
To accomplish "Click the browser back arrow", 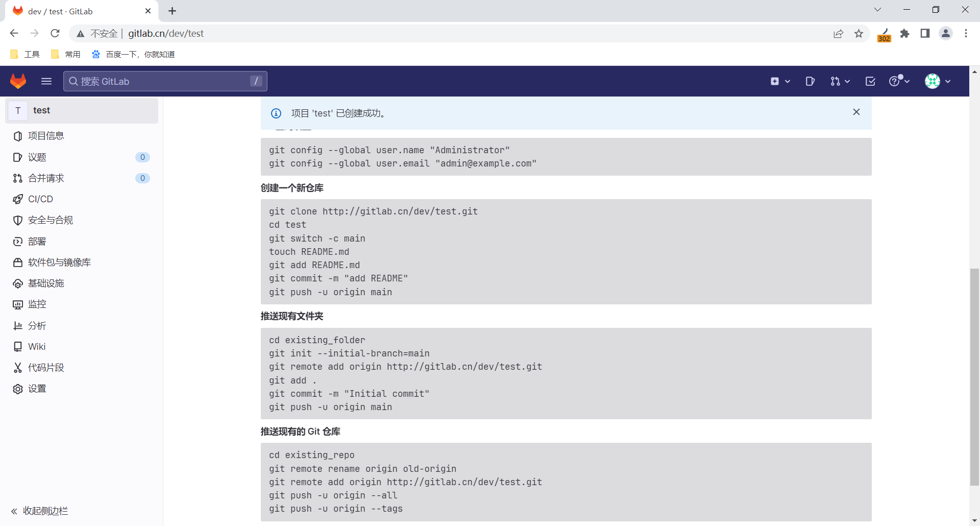I will click(14, 33).
